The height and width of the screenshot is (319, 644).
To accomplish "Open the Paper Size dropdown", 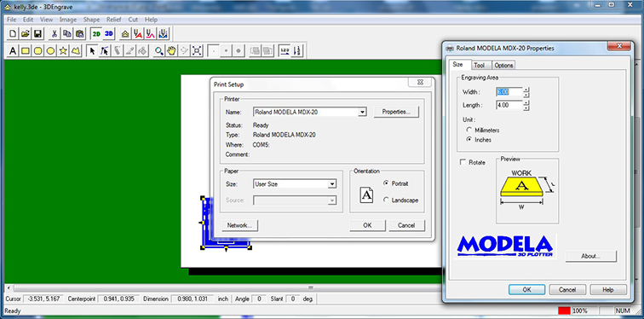I will pyautogui.click(x=332, y=184).
